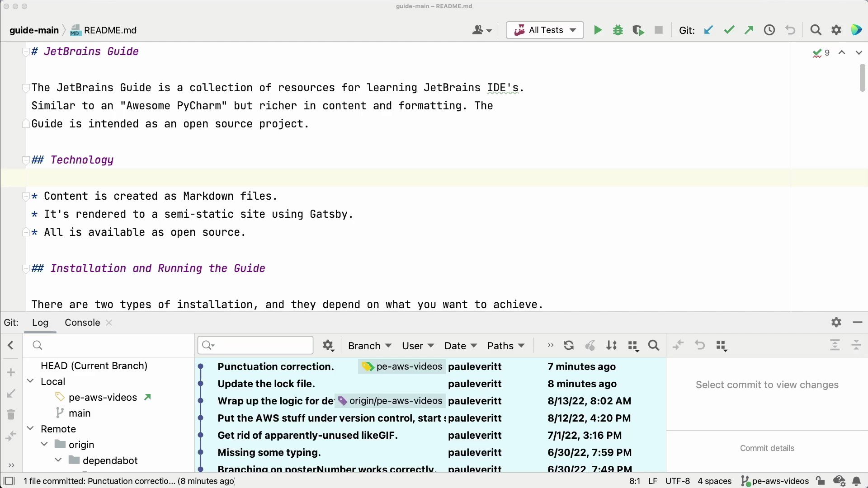Run with Coverage from the toolbar
Image resolution: width=868 pixels, height=488 pixels.
638,30
